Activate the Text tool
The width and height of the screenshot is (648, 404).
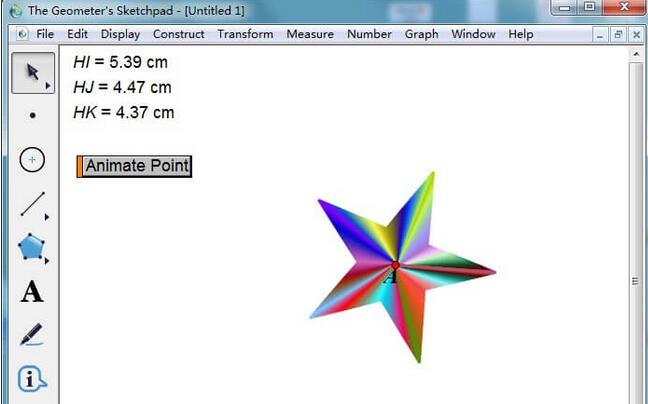[32, 292]
